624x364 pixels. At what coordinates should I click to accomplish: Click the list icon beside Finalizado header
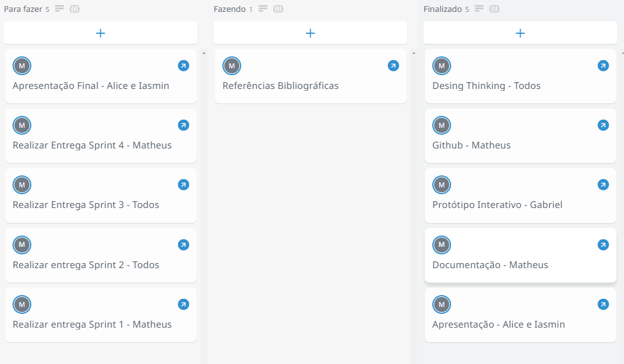(x=479, y=9)
